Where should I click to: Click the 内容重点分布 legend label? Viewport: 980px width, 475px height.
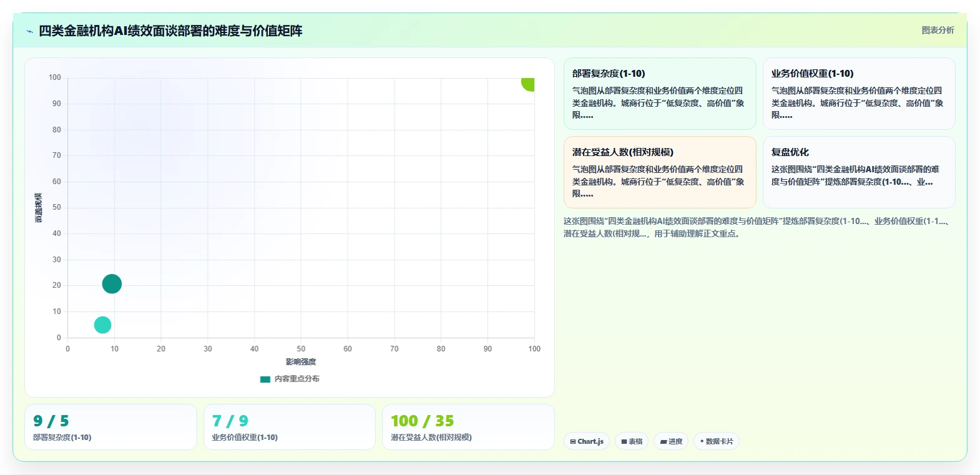296,379
